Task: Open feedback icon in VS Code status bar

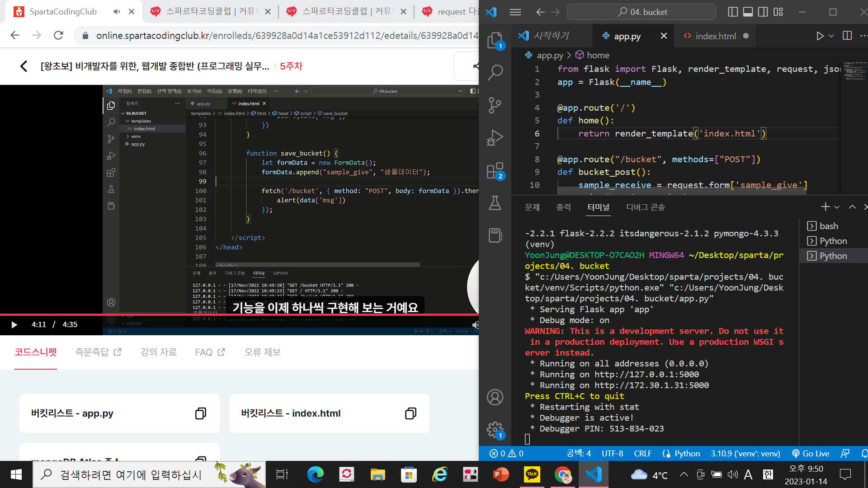Action: (844, 453)
